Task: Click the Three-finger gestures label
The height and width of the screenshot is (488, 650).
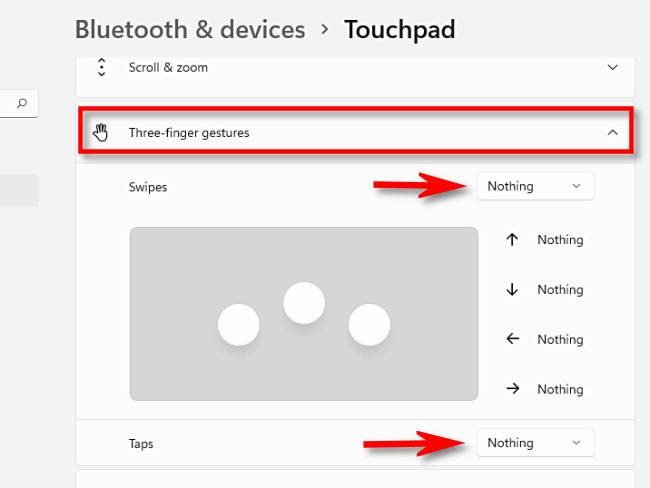Action: click(189, 132)
